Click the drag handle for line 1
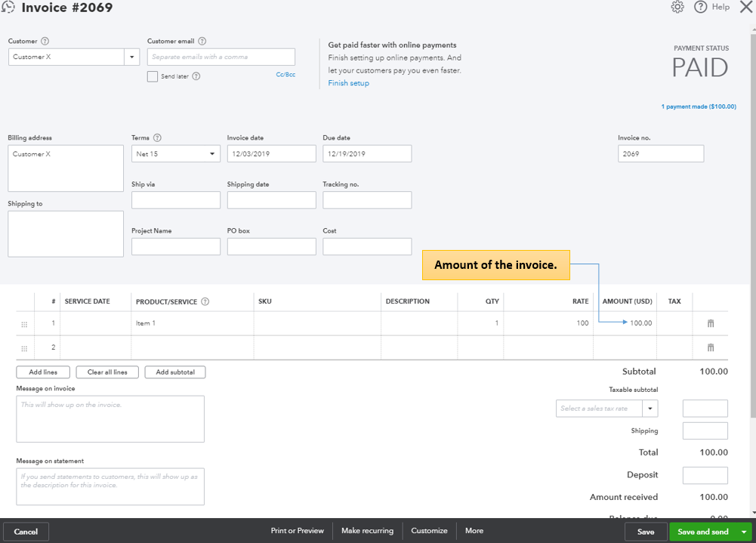 pos(23,323)
